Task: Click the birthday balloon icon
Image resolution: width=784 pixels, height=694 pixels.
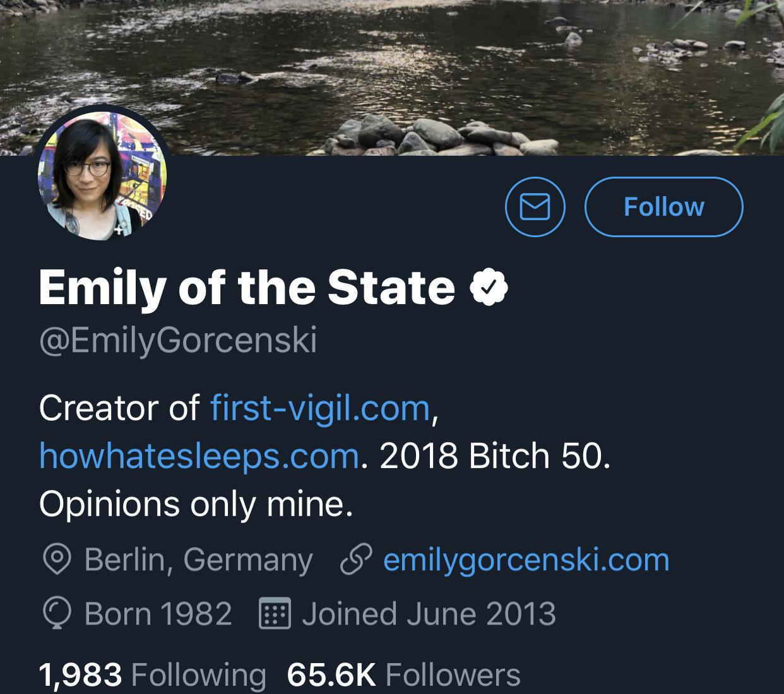Action: [x=56, y=614]
